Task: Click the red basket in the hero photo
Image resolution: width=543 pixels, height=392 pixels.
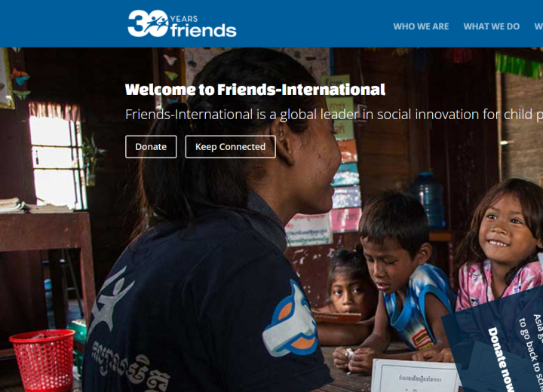Action: coord(43,360)
